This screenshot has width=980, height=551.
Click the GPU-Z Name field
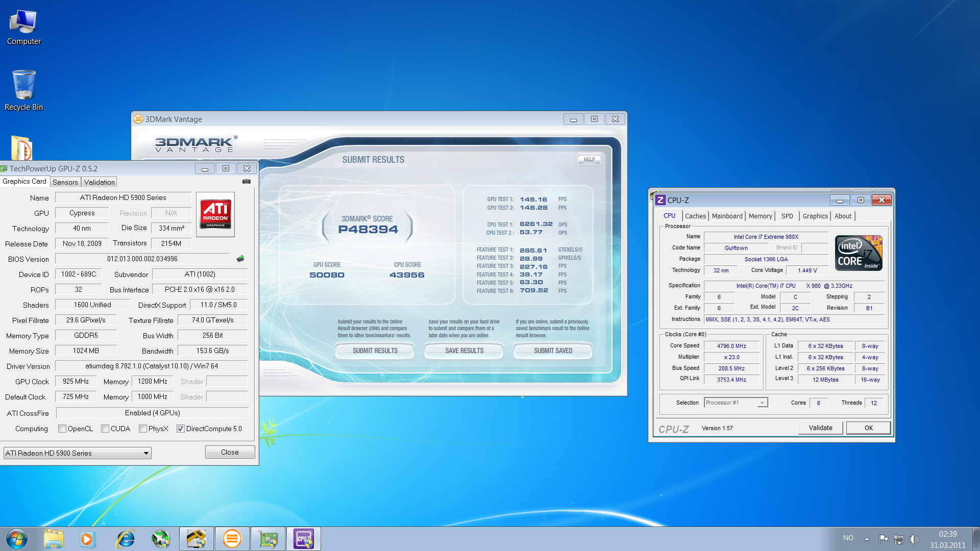pyautogui.click(x=123, y=197)
